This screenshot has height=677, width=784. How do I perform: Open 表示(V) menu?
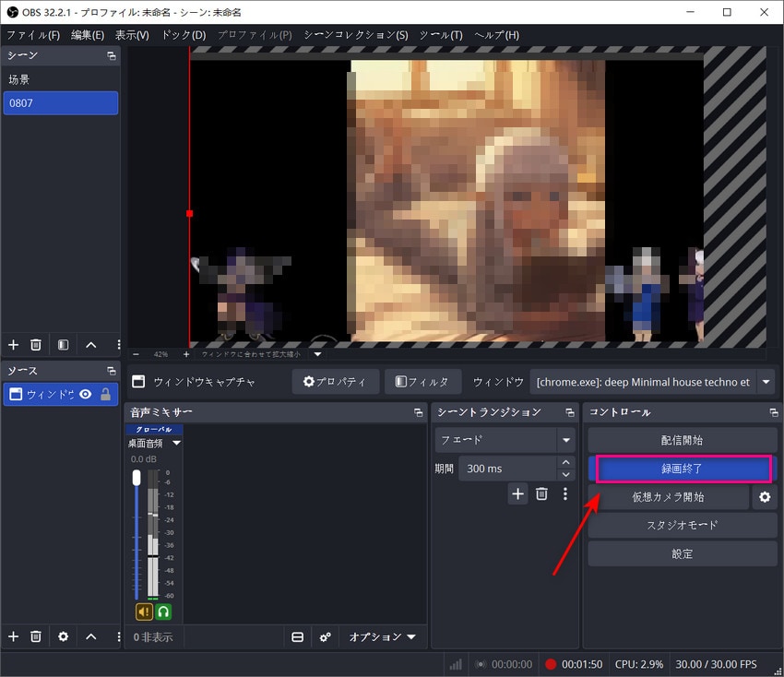pyautogui.click(x=132, y=35)
